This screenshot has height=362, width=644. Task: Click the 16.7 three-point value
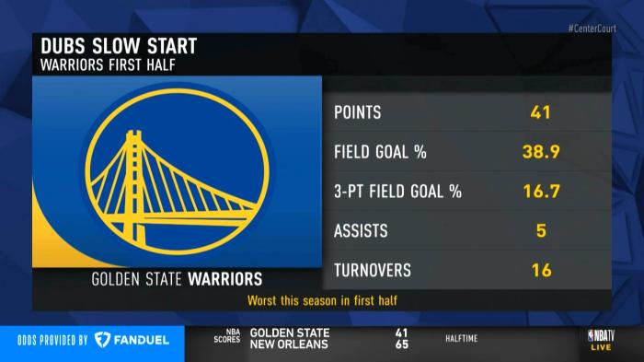tap(541, 192)
